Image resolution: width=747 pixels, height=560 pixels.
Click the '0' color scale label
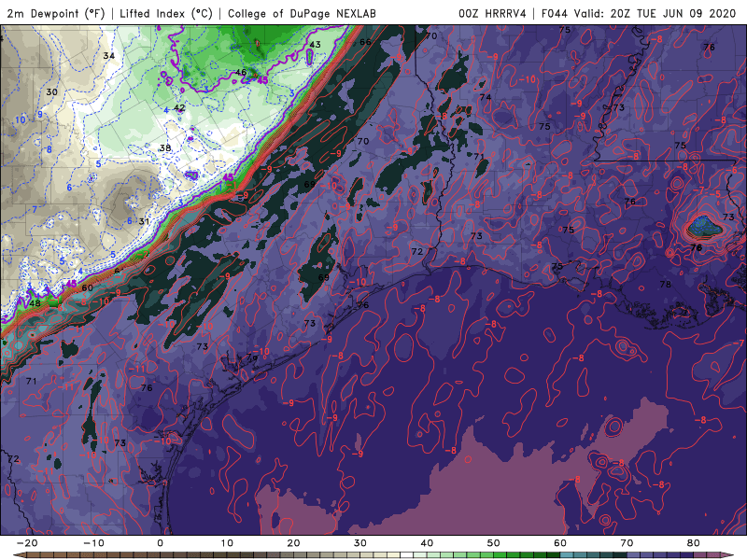(x=160, y=543)
